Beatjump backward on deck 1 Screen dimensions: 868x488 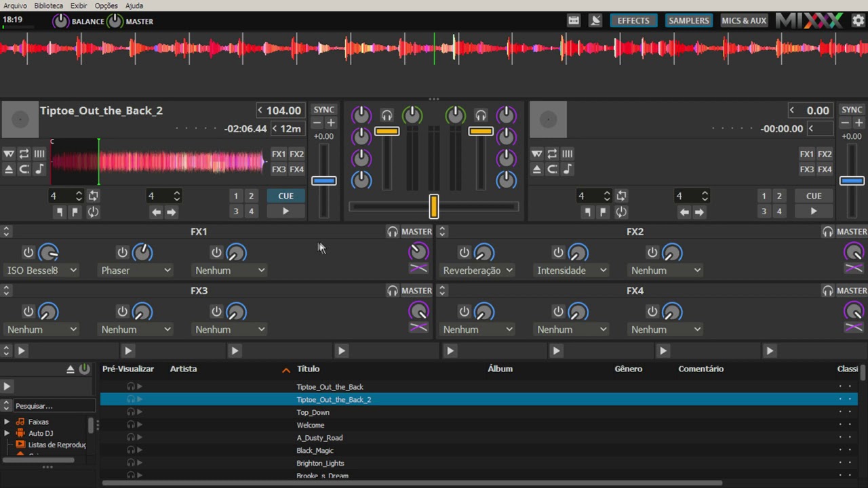tap(157, 212)
